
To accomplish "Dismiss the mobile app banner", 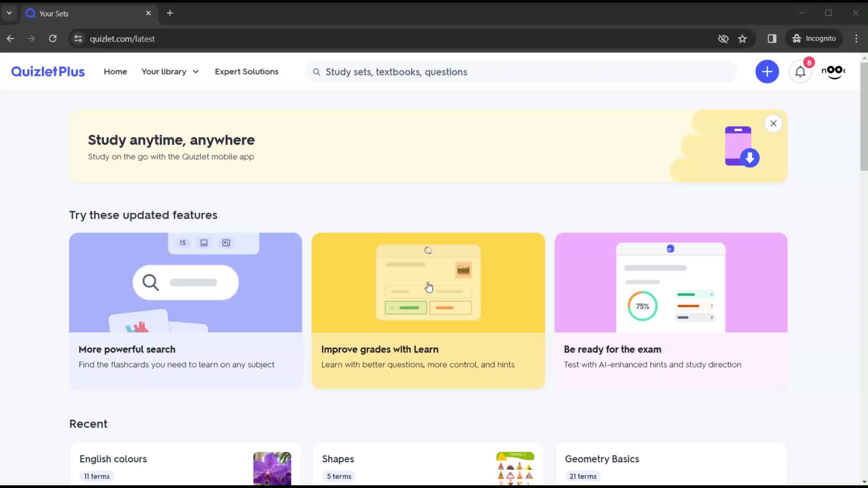I will tap(773, 123).
